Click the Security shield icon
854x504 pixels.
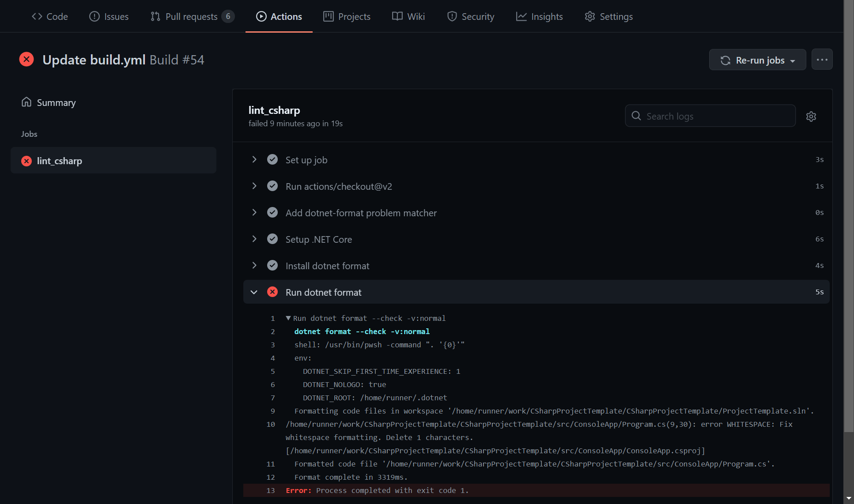[452, 17]
